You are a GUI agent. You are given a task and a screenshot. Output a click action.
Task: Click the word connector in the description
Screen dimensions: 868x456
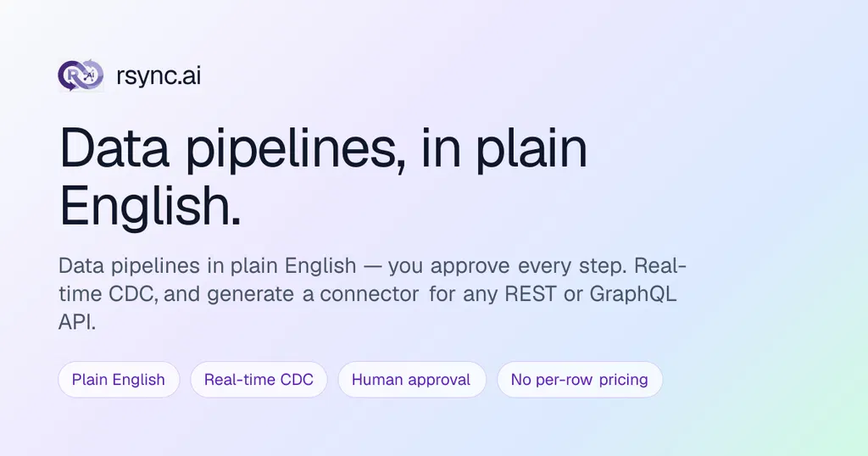(x=370, y=294)
